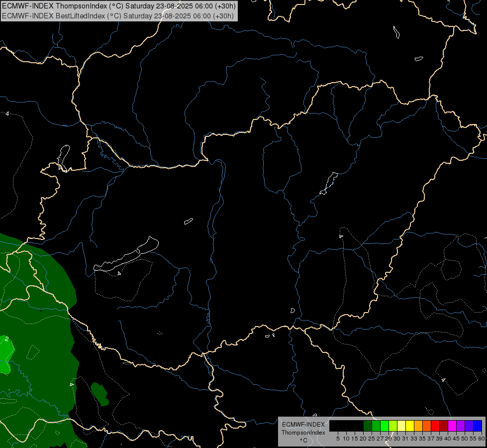
Task: Select the violet 50-55 legend swatch
Action: tap(469, 426)
